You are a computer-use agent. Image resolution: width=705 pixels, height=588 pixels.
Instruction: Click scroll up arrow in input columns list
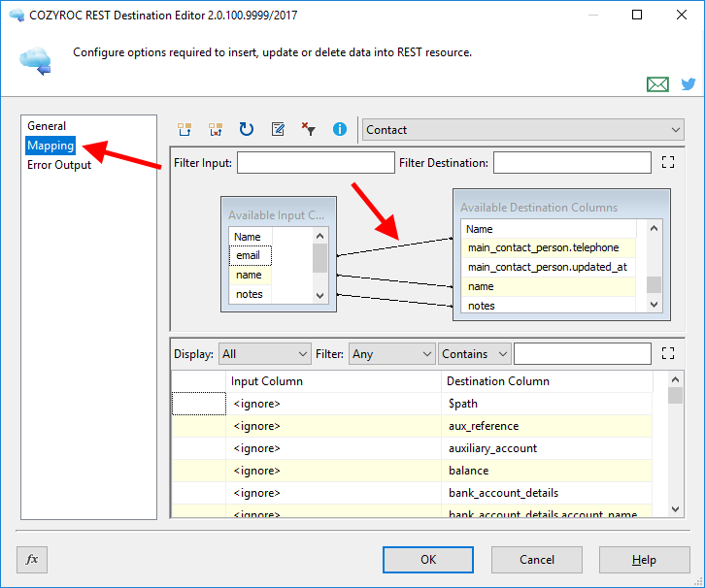coord(319,236)
